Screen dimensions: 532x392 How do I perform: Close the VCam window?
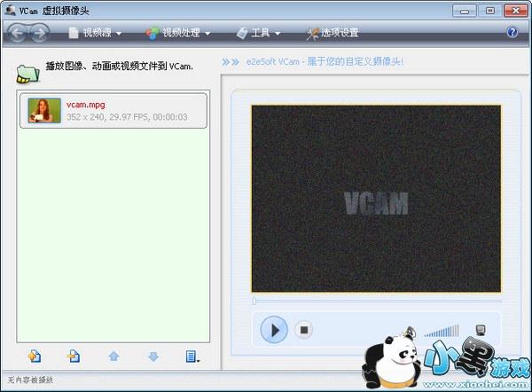pyautogui.click(x=516, y=11)
